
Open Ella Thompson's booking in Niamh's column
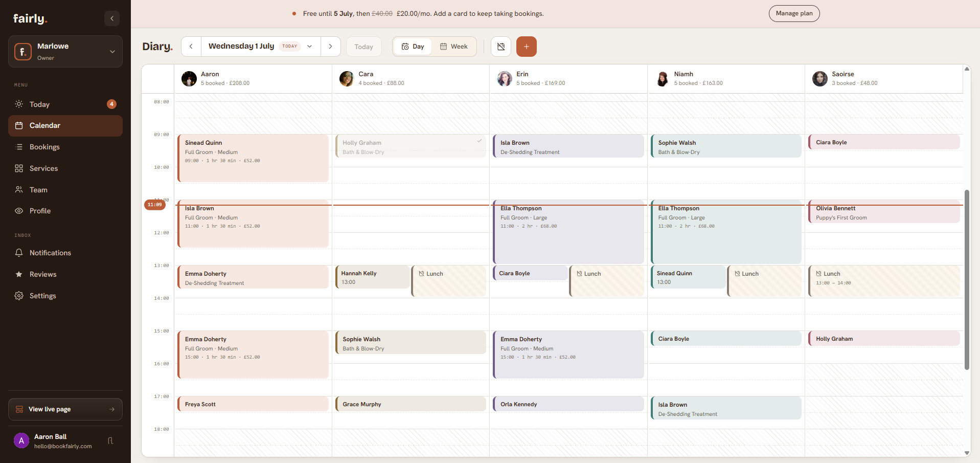[x=726, y=232]
